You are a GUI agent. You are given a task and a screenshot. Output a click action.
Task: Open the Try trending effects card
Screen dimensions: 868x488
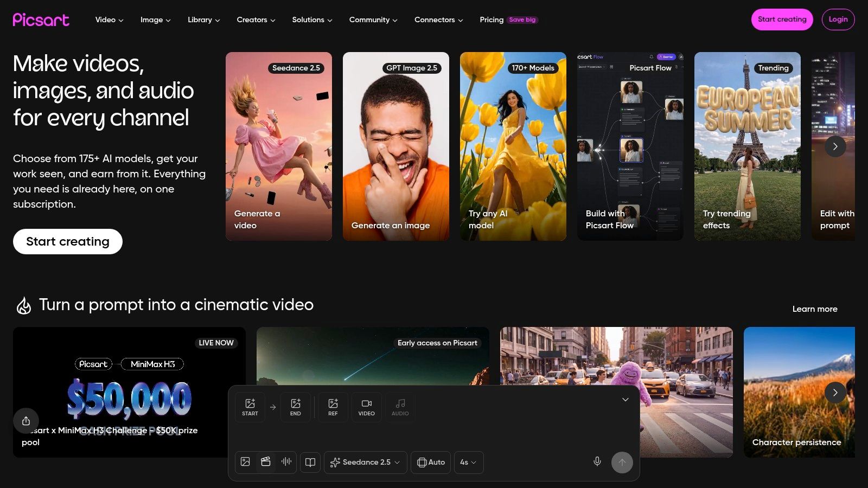(x=748, y=146)
